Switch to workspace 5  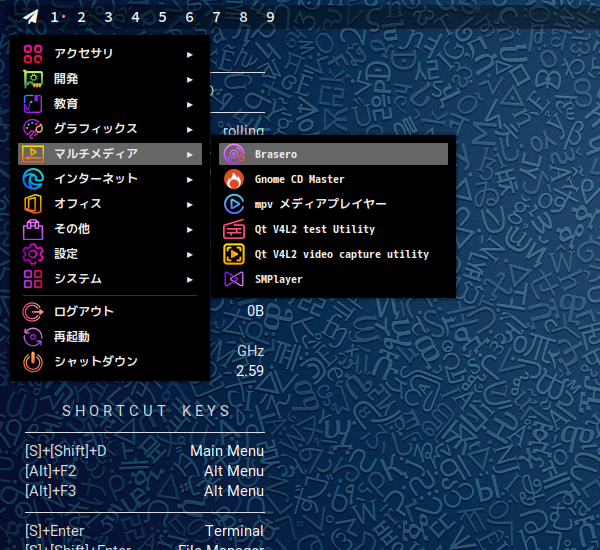pos(162,17)
